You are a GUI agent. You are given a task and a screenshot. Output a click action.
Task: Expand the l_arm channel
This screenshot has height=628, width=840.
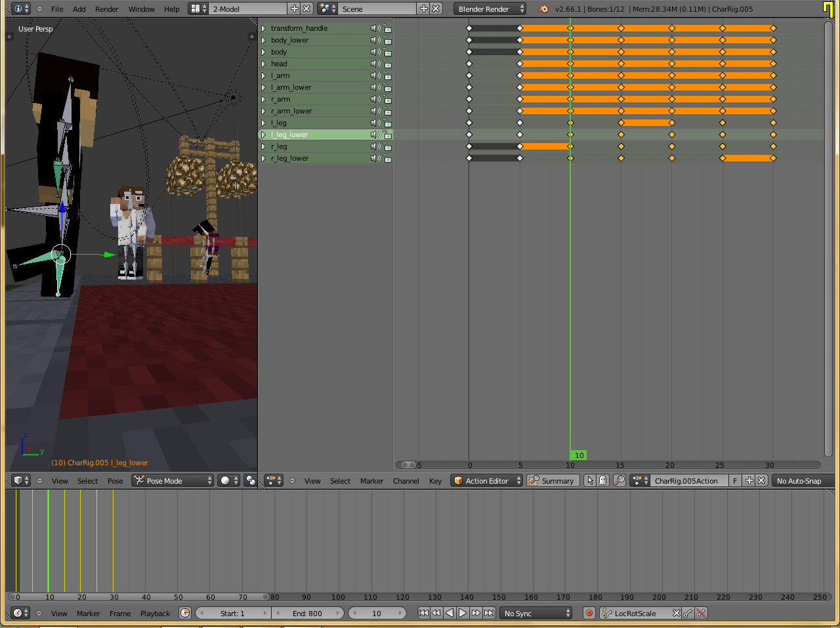tap(264, 75)
